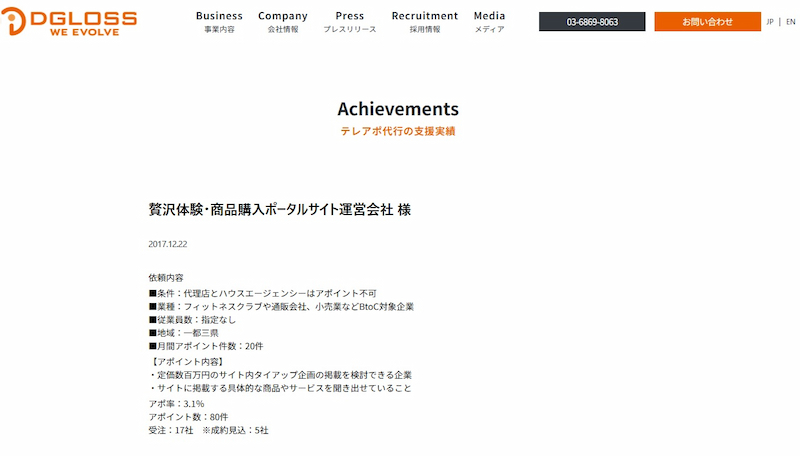Click the 受注：17社 line
Screen dimensions: 800x456
[208, 430]
